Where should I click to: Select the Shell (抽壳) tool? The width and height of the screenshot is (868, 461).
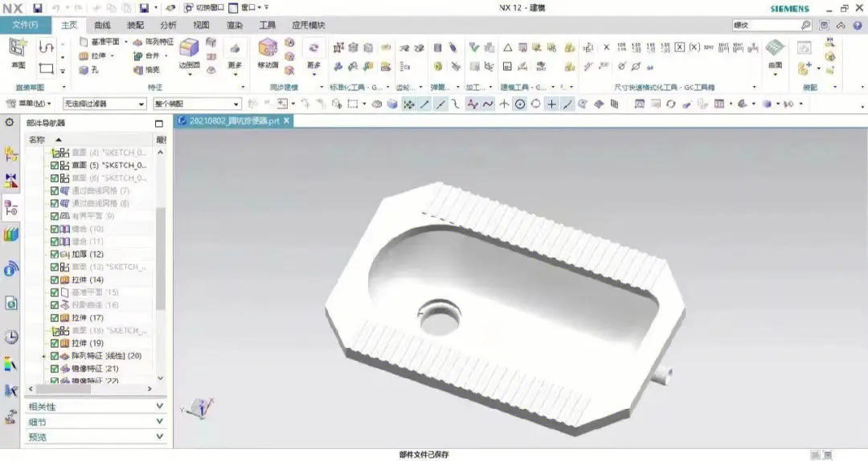[147, 71]
